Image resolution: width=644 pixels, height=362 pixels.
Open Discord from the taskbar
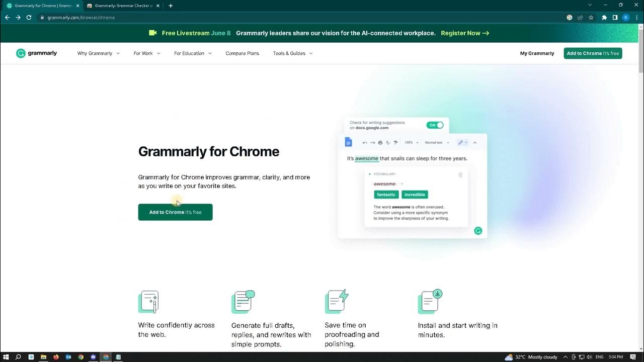tap(93, 357)
